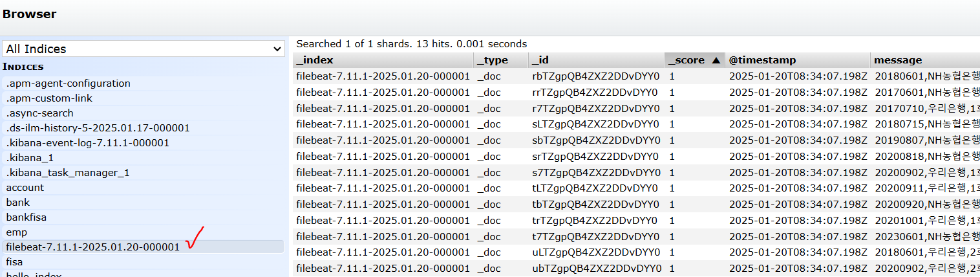
Task: Open the All Indices dropdown
Action: 143,49
